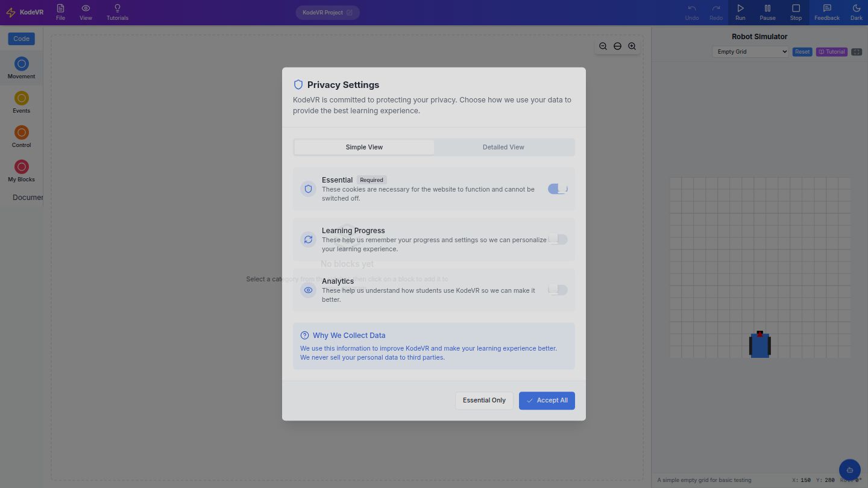Select the Control block category
This screenshot has width=868, height=488.
click(21, 137)
